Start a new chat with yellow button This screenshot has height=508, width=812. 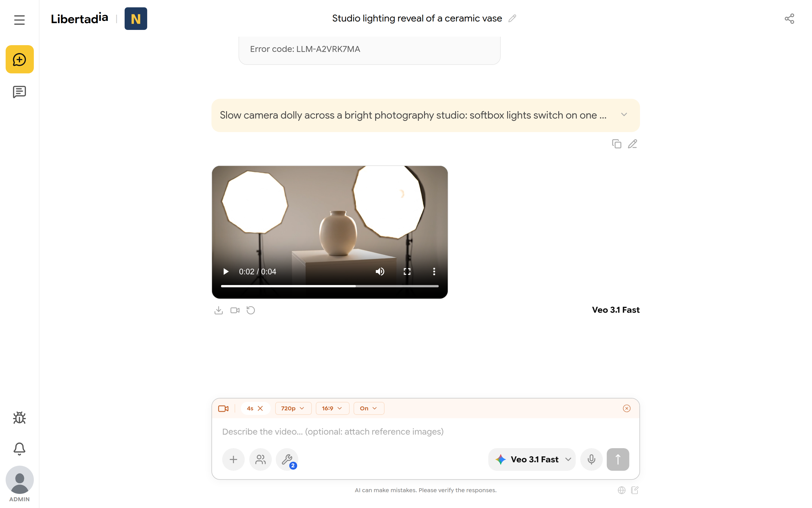click(19, 60)
